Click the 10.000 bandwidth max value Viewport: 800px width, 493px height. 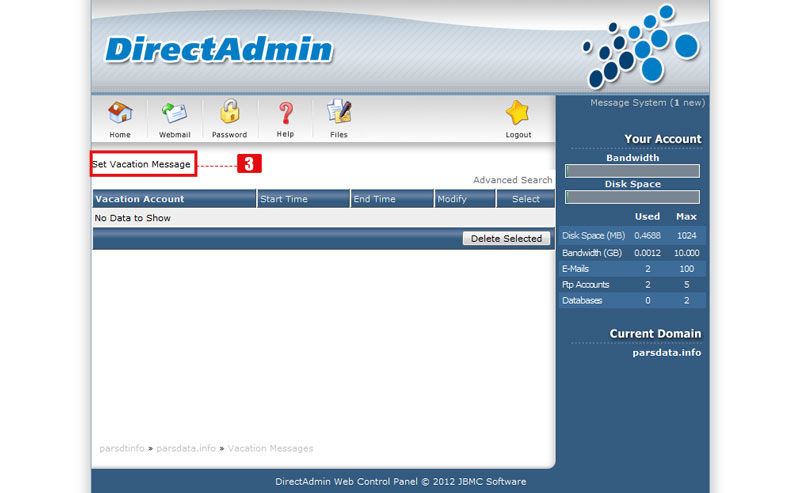click(x=687, y=253)
